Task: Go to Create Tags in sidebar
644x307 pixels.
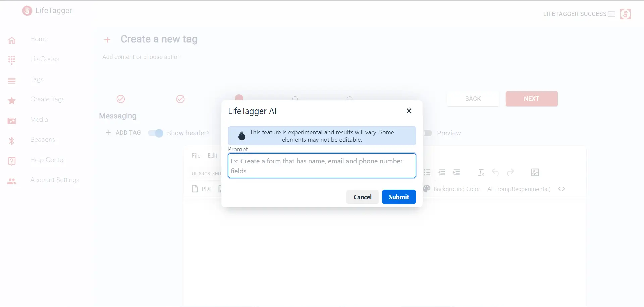Action: 47,99
